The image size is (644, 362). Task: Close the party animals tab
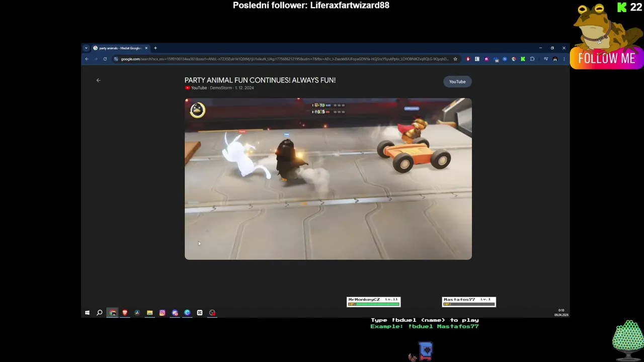tap(146, 48)
